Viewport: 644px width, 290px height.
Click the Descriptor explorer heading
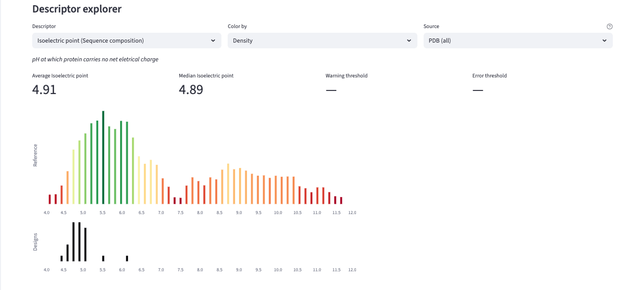click(77, 9)
